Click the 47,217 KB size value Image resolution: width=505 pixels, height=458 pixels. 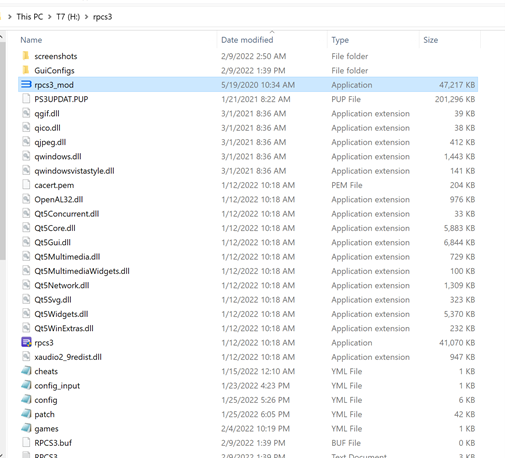pos(457,85)
